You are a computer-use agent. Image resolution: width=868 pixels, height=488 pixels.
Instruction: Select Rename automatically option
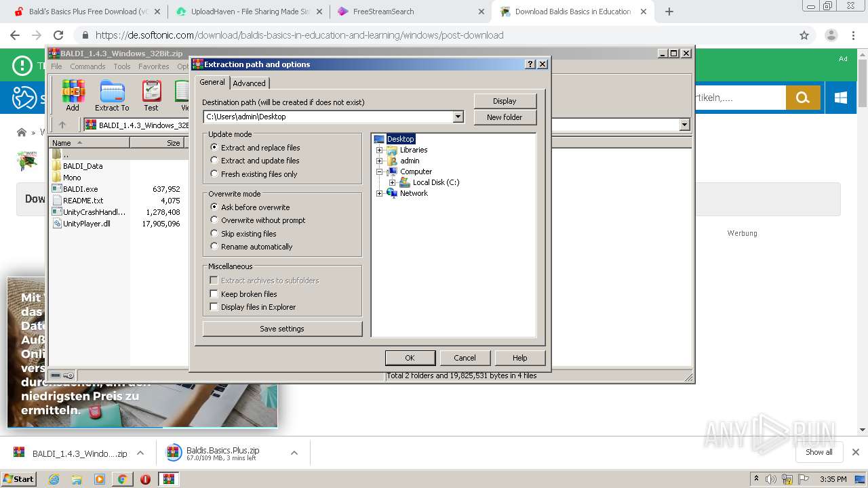coord(214,247)
